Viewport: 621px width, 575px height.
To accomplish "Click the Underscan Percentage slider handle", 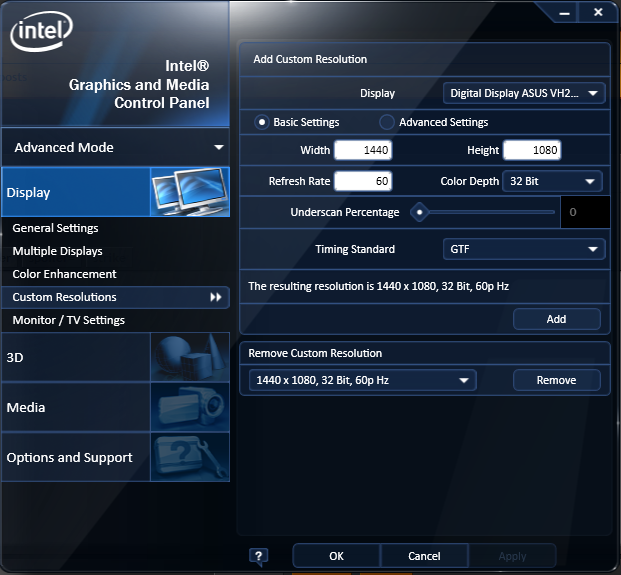I will [x=419, y=212].
